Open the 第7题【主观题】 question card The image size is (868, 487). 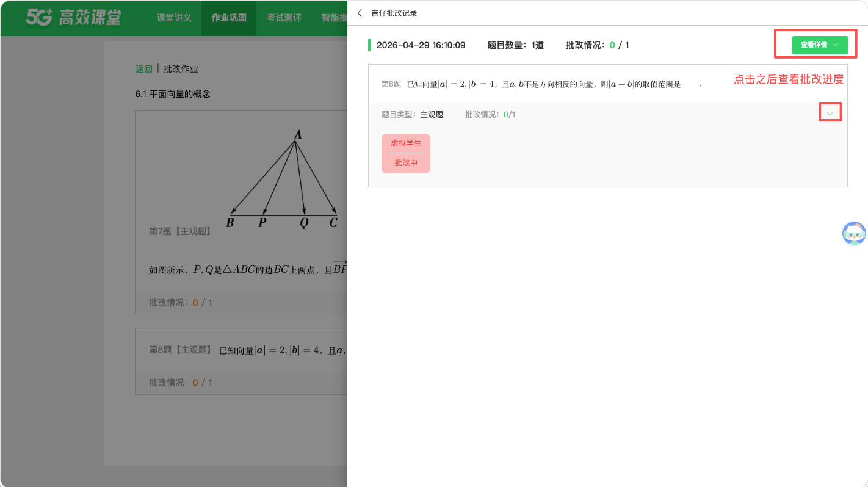click(x=241, y=212)
